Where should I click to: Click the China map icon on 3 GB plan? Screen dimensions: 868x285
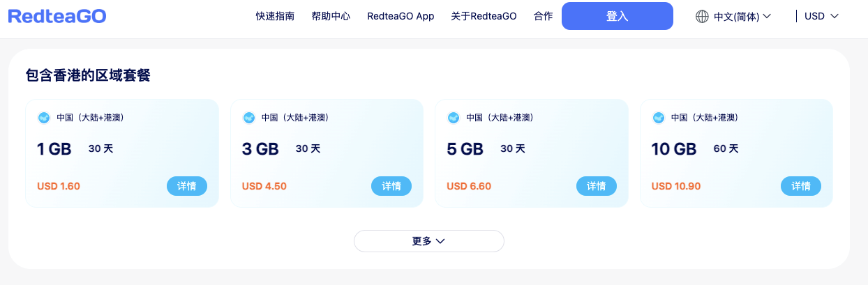248,118
